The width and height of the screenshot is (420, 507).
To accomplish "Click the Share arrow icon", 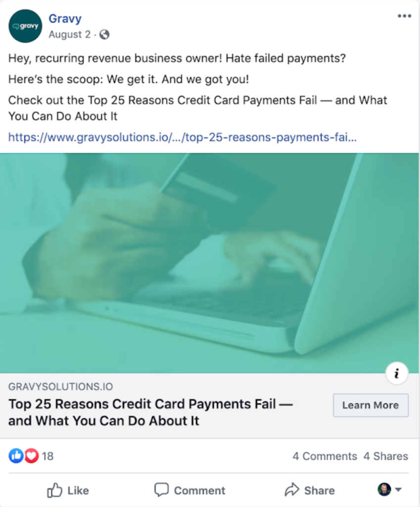I will coord(292,490).
